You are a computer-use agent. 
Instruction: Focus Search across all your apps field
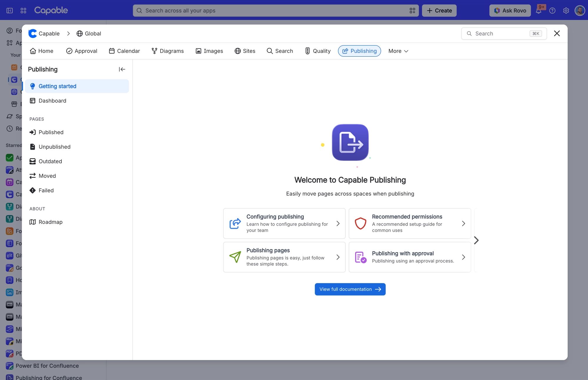click(x=275, y=11)
